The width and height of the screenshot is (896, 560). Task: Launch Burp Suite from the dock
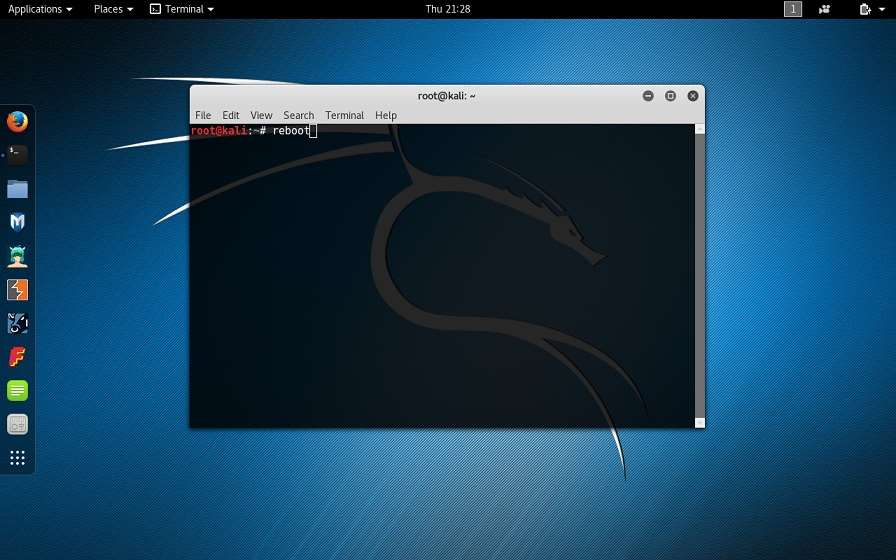(x=17, y=290)
